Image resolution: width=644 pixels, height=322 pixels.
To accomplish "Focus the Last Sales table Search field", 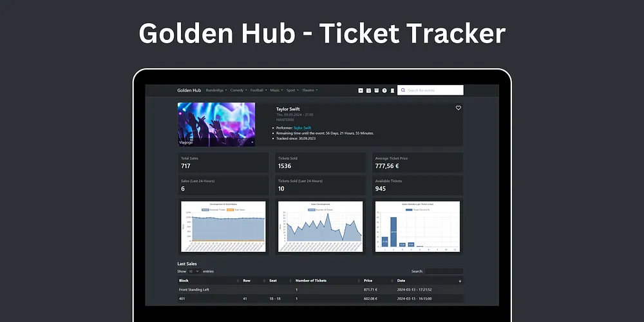I will coord(444,272).
